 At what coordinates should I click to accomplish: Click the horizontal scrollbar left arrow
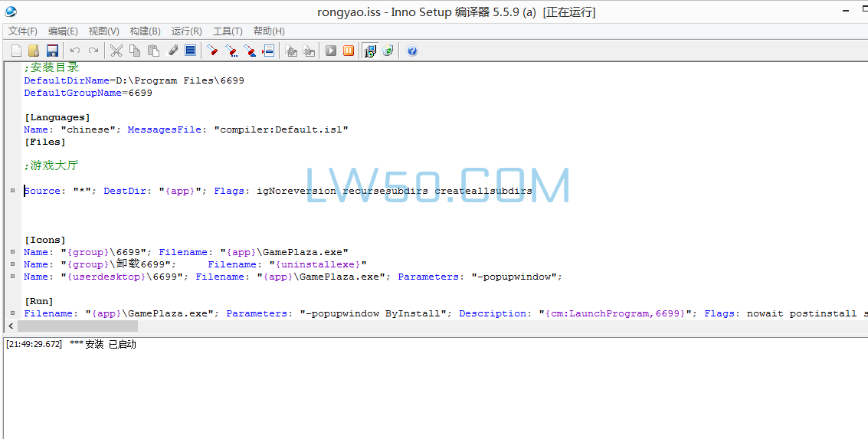[11, 326]
